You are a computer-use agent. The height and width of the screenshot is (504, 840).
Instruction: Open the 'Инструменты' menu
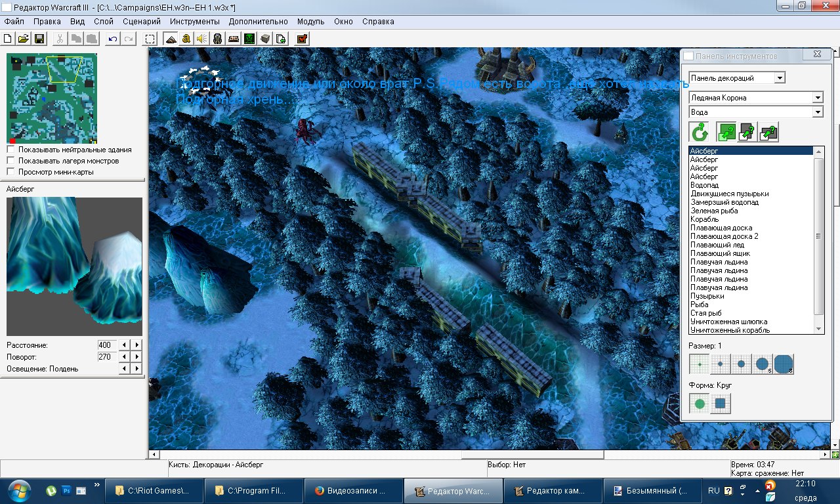[x=195, y=22]
